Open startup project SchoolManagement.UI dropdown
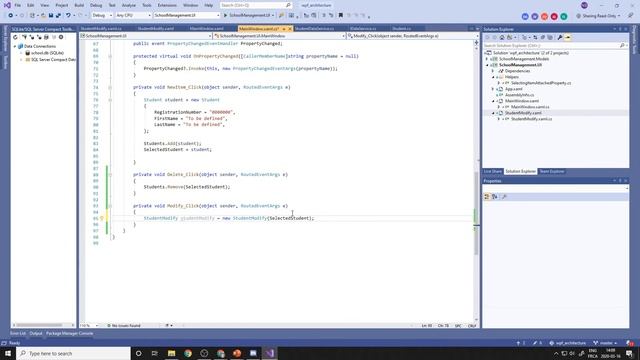Screen dimensions: 640x360 (187, 16)
